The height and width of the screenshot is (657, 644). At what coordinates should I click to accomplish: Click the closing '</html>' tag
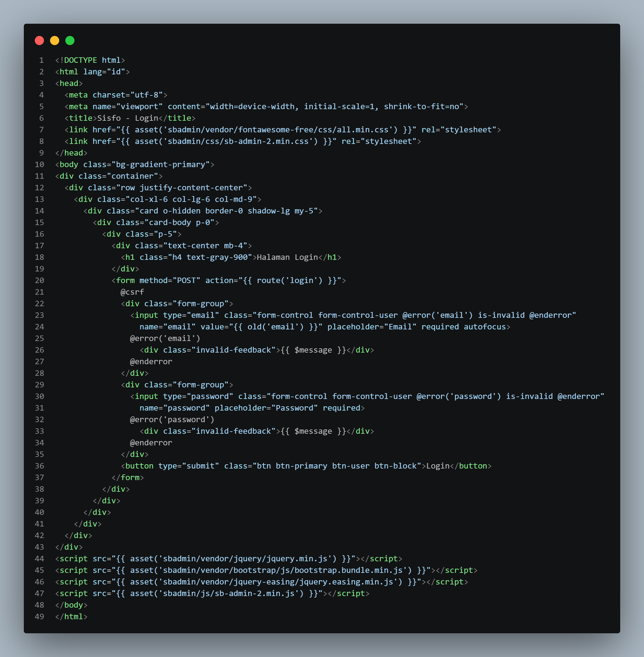(71, 617)
